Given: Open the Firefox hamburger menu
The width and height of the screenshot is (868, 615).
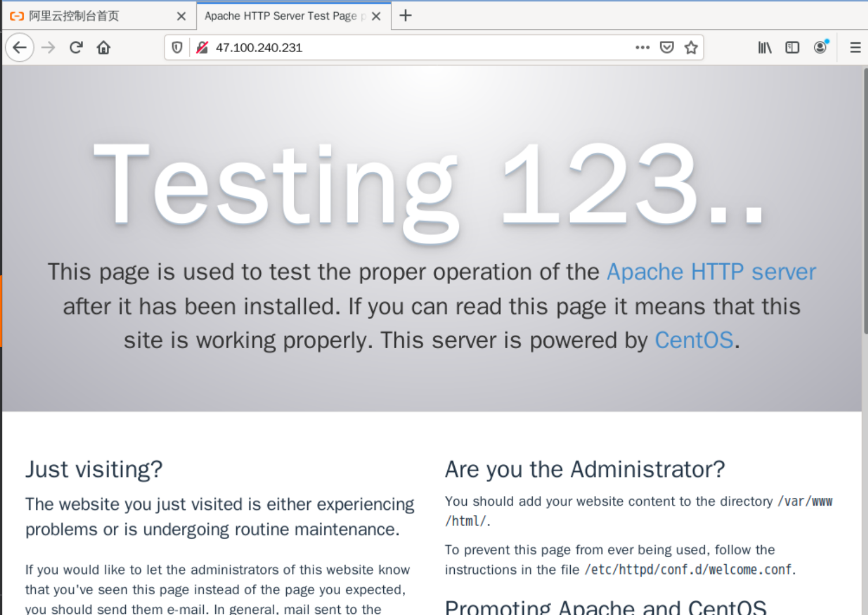Looking at the screenshot, I should coord(855,47).
